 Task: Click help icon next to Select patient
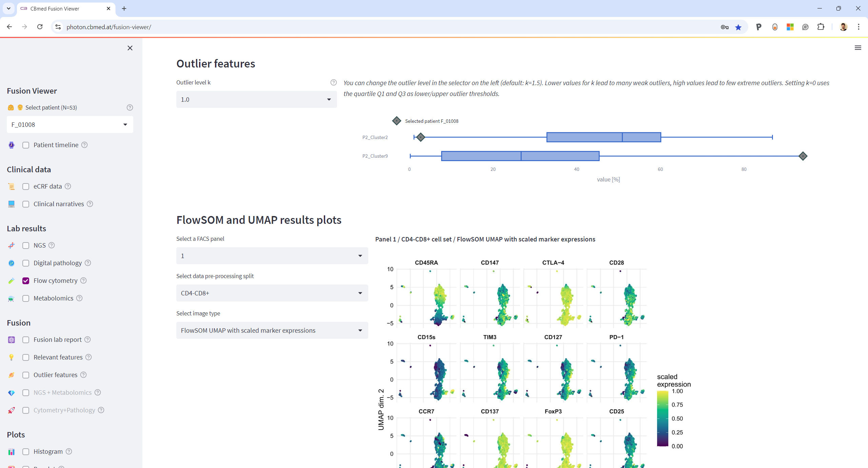(x=130, y=108)
